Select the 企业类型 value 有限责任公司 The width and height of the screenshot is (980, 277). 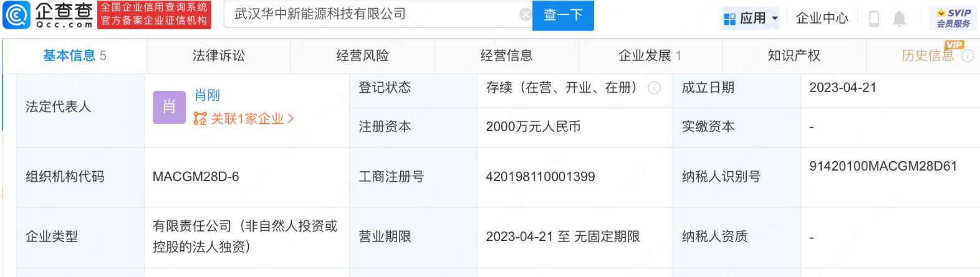pyautogui.click(x=245, y=237)
